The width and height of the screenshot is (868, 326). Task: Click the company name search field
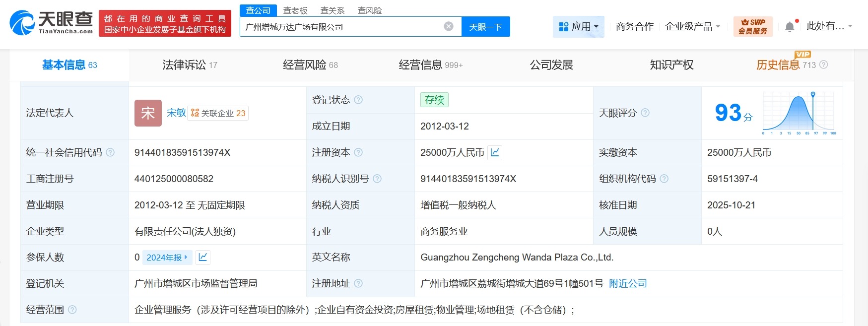click(x=342, y=27)
